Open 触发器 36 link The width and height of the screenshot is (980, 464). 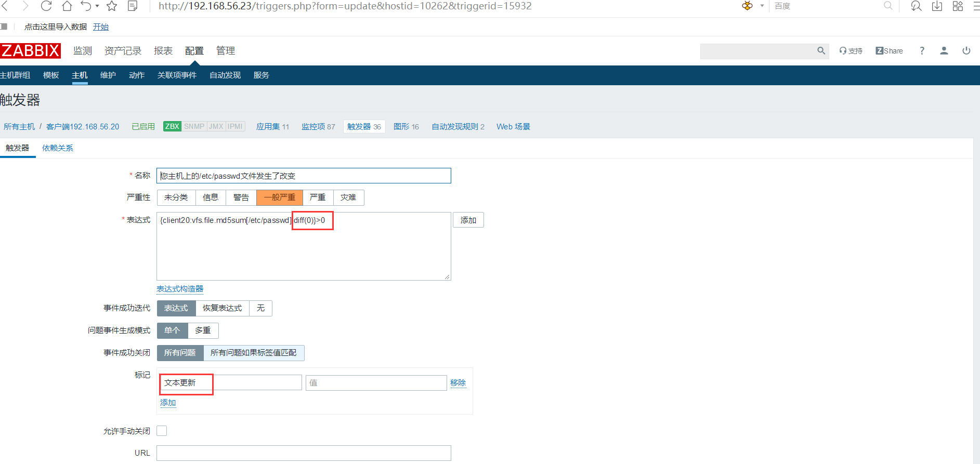(364, 127)
